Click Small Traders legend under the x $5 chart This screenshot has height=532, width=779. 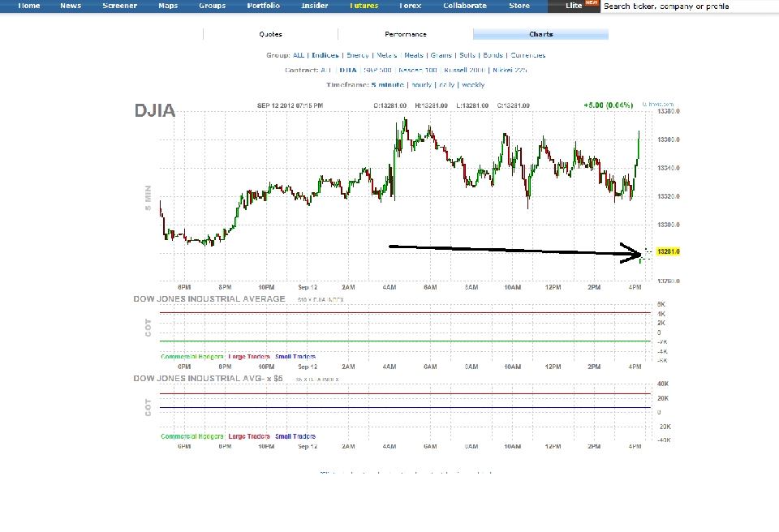295,436
